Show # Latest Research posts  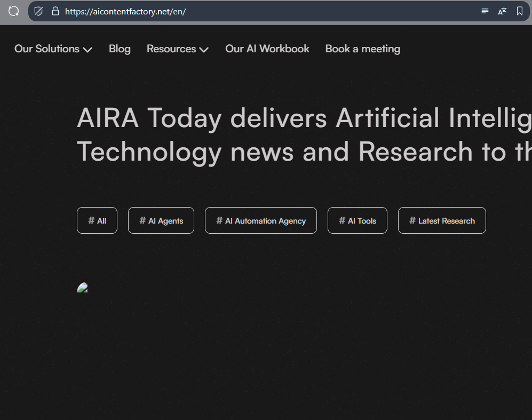point(442,220)
